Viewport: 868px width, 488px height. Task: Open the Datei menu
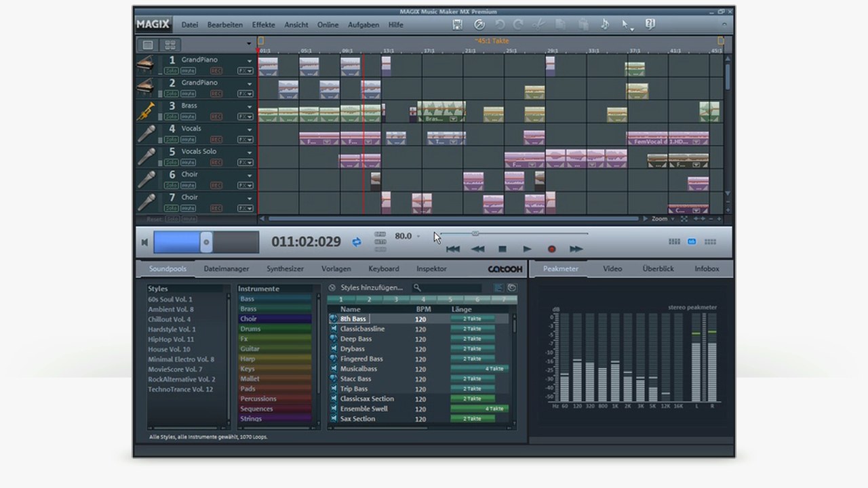click(x=190, y=25)
